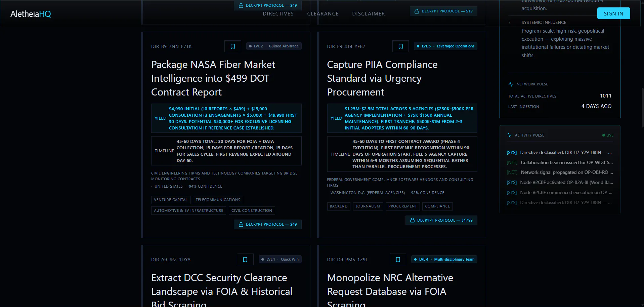Viewport: 644px width, 307px height.
Task: Click Node #2CBF commenced execution entry
Action: (560, 192)
